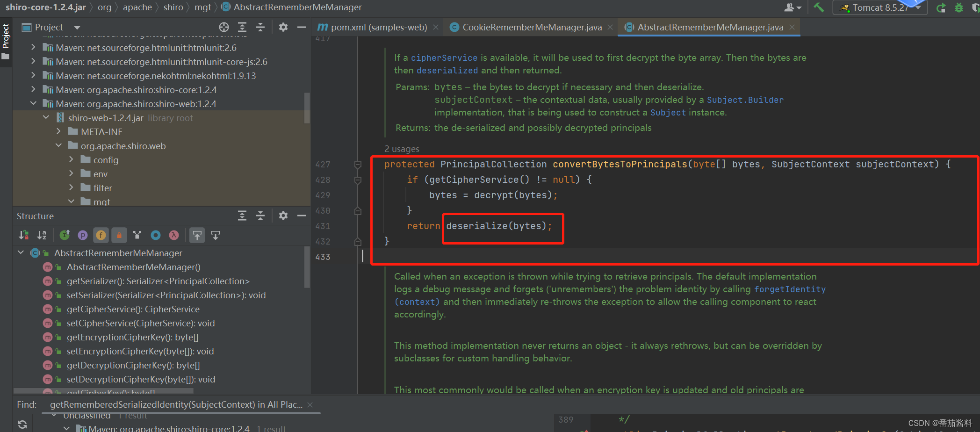Image resolution: width=980 pixels, height=432 pixels.
Task: Toggle Autoscroll from Source in Structure
Action: tap(216, 235)
